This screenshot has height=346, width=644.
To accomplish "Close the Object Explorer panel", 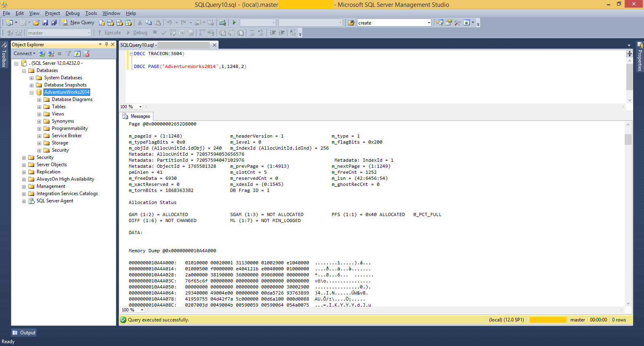I will tap(113, 44).
